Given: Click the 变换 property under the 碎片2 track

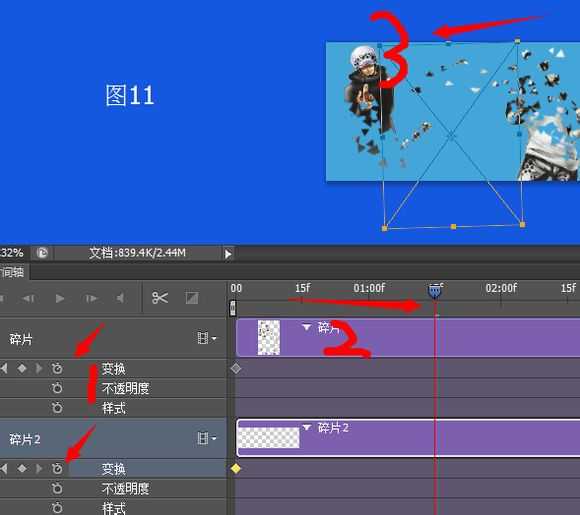Looking at the screenshot, I should 114,469.
